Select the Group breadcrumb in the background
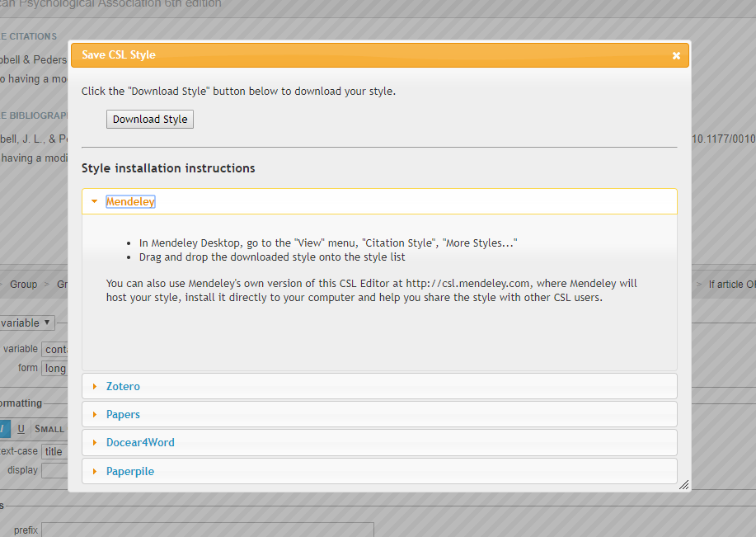This screenshot has height=537, width=756. (24, 285)
